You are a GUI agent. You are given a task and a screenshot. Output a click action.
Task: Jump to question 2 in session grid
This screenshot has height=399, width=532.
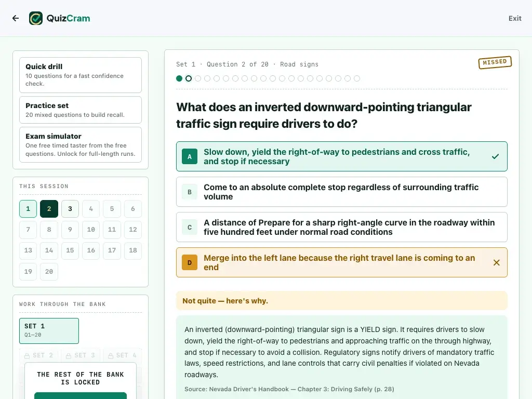point(49,209)
